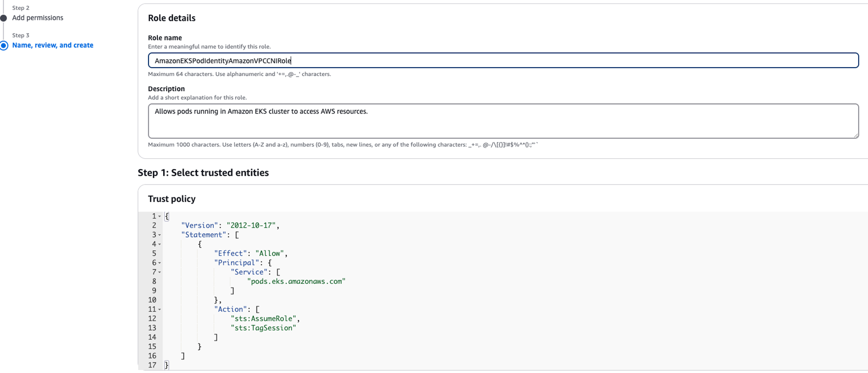Screen dimensions: 868x373
Task: Click the Step 1: Select trusted entities heading
Action: tap(203, 173)
